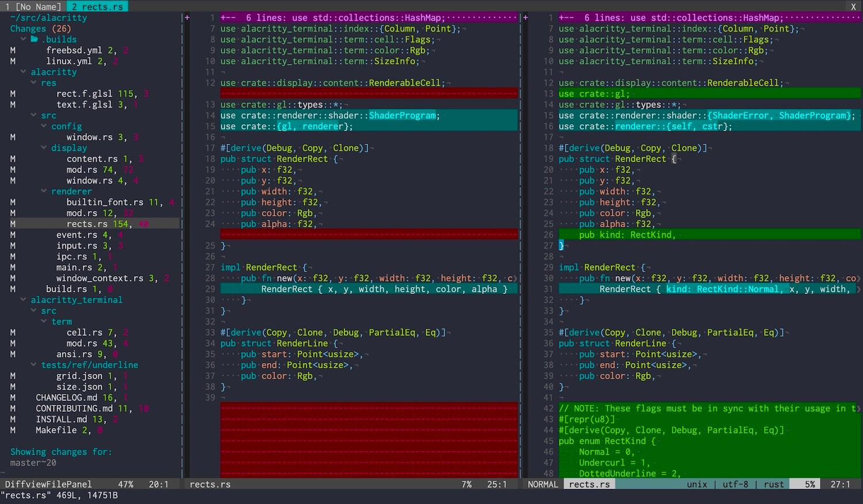Collapse the tests/ref/underline folder

(89, 365)
